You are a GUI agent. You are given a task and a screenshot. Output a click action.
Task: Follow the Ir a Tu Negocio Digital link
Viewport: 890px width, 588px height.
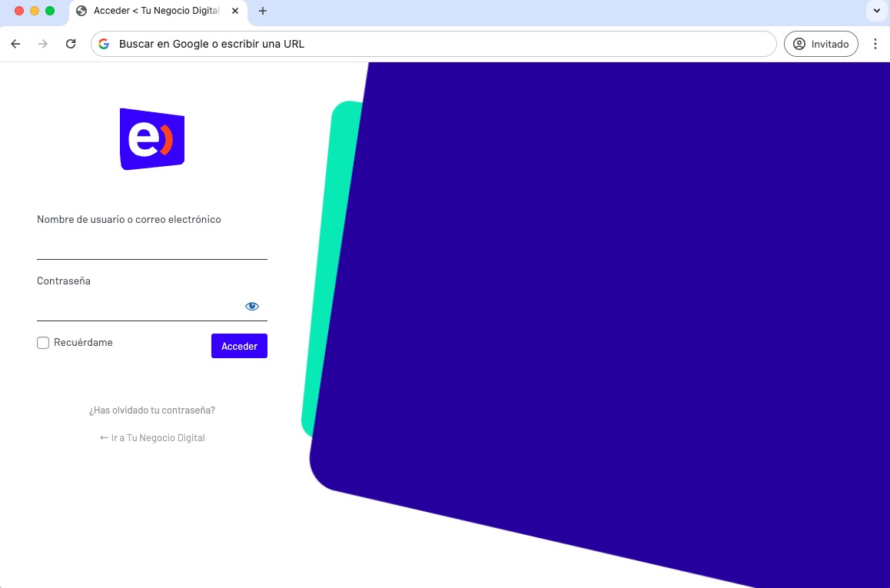[152, 438]
